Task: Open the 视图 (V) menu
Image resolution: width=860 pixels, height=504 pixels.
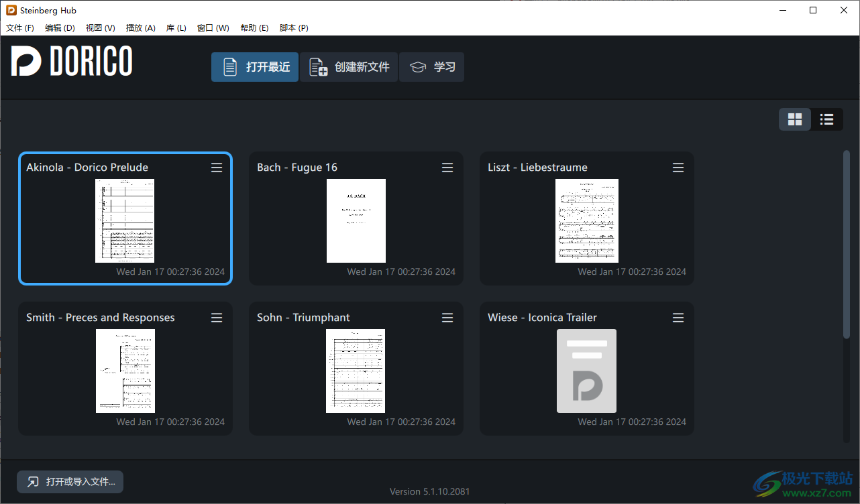Action: (101, 28)
